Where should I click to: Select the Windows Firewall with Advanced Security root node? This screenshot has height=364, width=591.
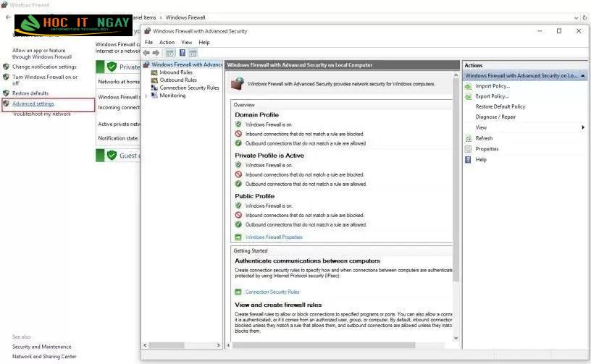tap(187, 64)
